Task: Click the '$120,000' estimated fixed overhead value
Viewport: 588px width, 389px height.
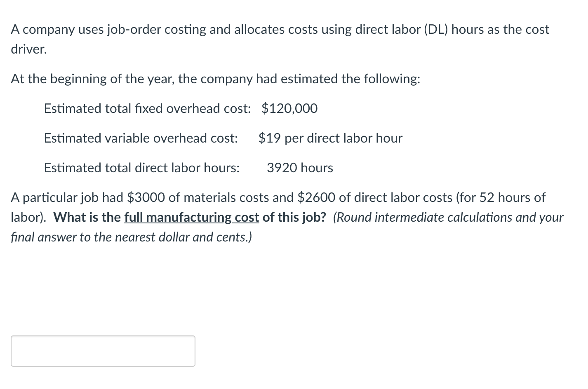Action: (x=289, y=108)
